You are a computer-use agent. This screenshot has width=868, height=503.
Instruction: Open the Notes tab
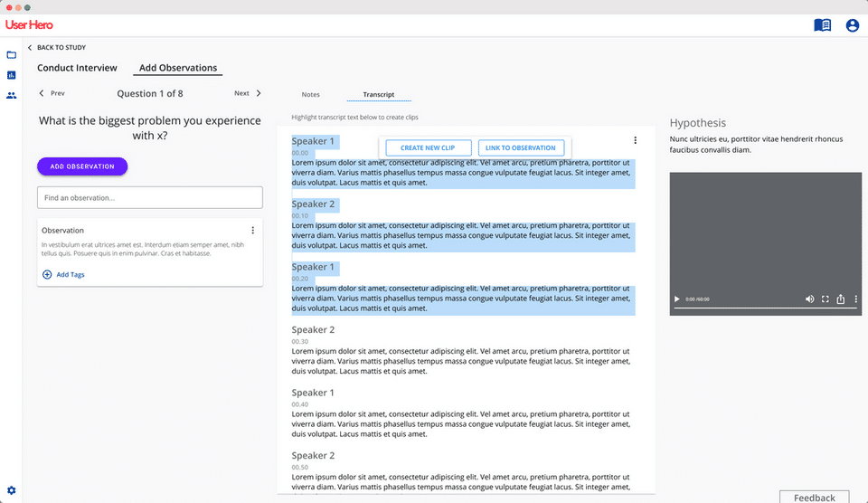pos(310,95)
